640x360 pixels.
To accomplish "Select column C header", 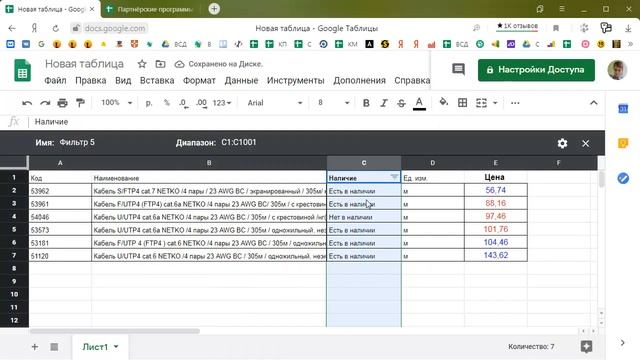I will coord(364,163).
